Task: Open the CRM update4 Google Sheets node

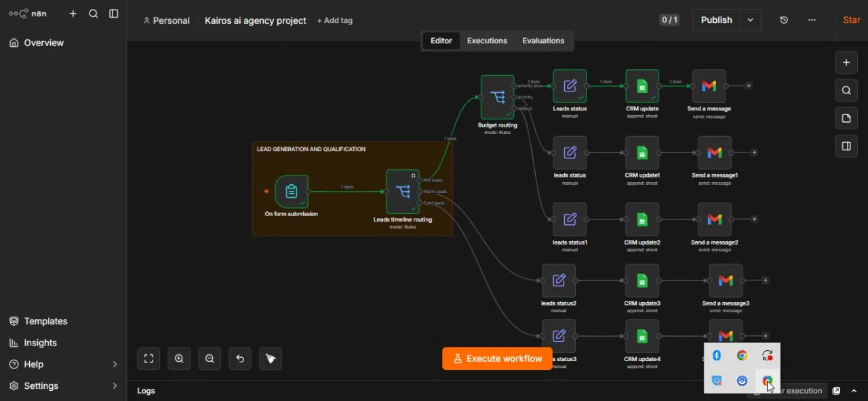Action: point(642,336)
